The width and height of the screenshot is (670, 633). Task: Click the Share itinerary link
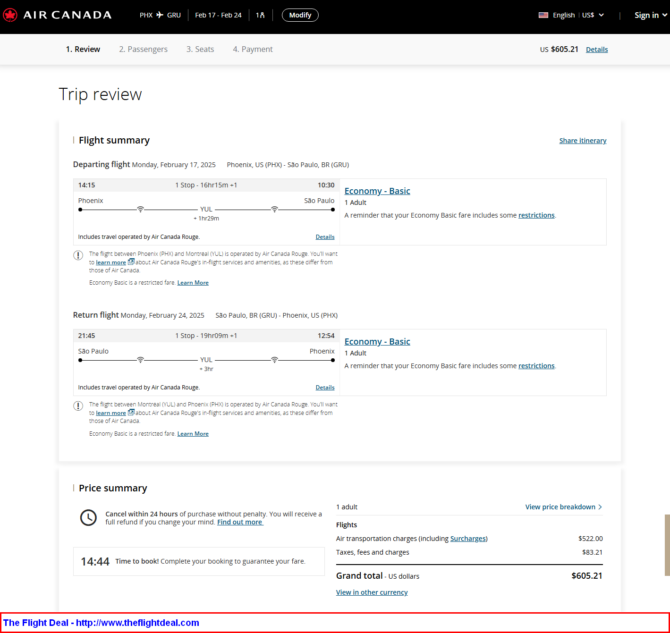tap(582, 141)
